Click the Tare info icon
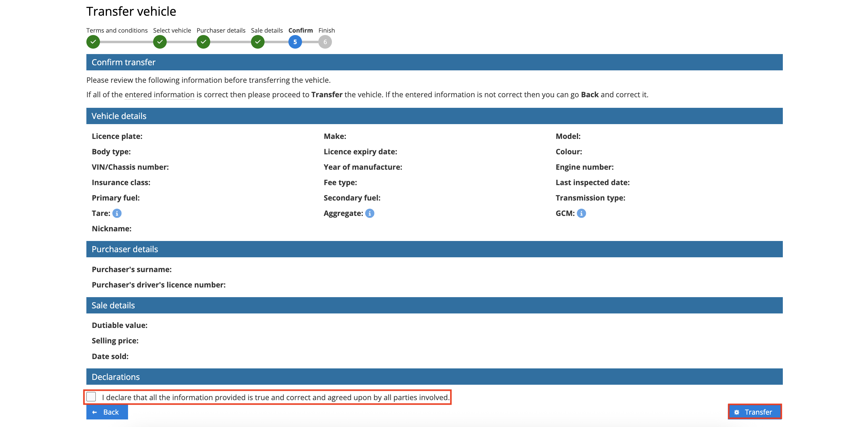Viewport: 868px width, 427px height. (x=117, y=213)
